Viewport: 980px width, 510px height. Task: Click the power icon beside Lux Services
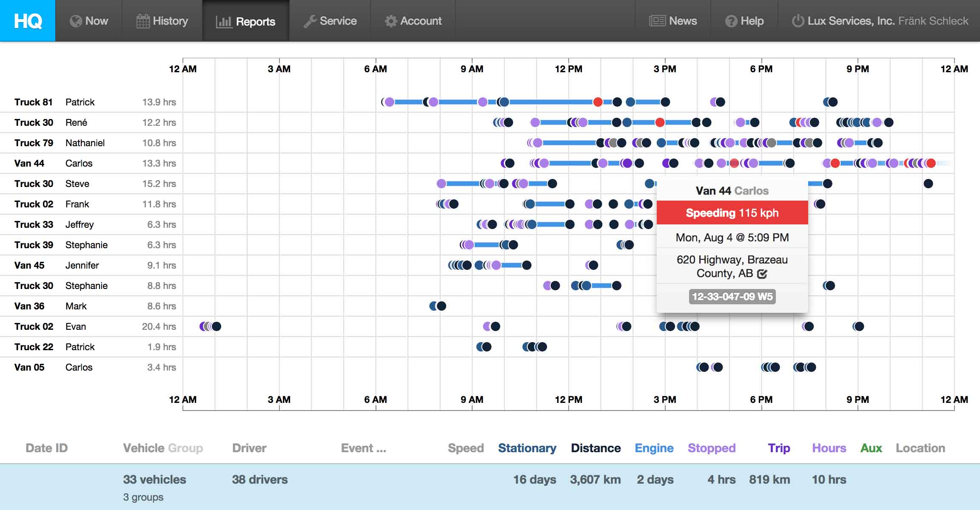click(798, 21)
